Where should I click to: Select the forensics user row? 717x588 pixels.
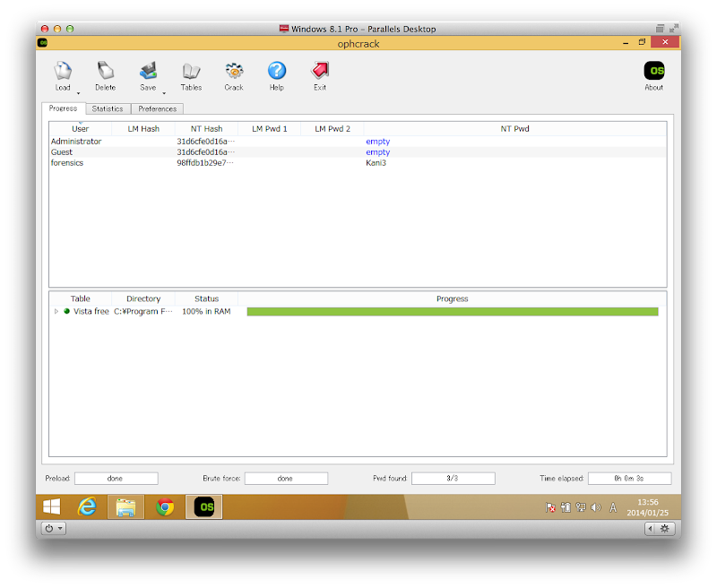coord(358,163)
